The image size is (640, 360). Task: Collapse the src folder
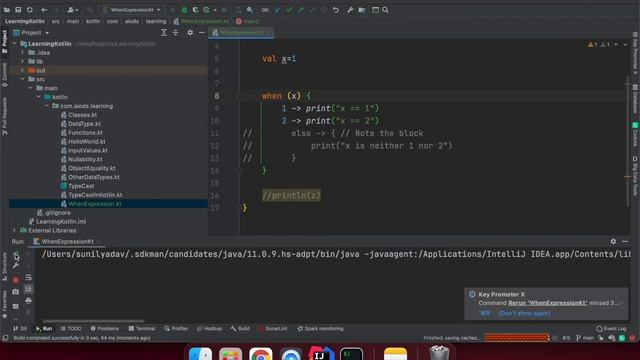click(22, 79)
